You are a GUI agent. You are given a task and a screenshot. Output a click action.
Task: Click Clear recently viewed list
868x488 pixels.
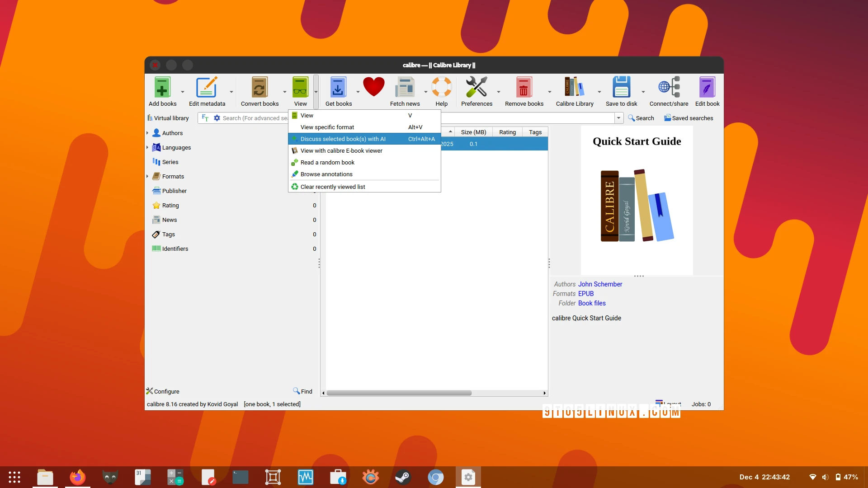[332, 186]
